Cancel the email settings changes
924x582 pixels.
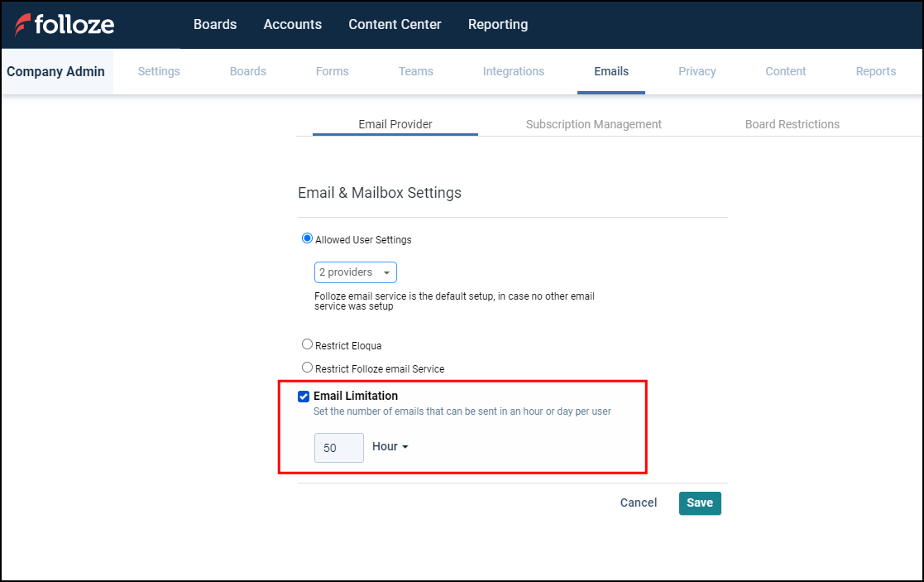tap(638, 503)
